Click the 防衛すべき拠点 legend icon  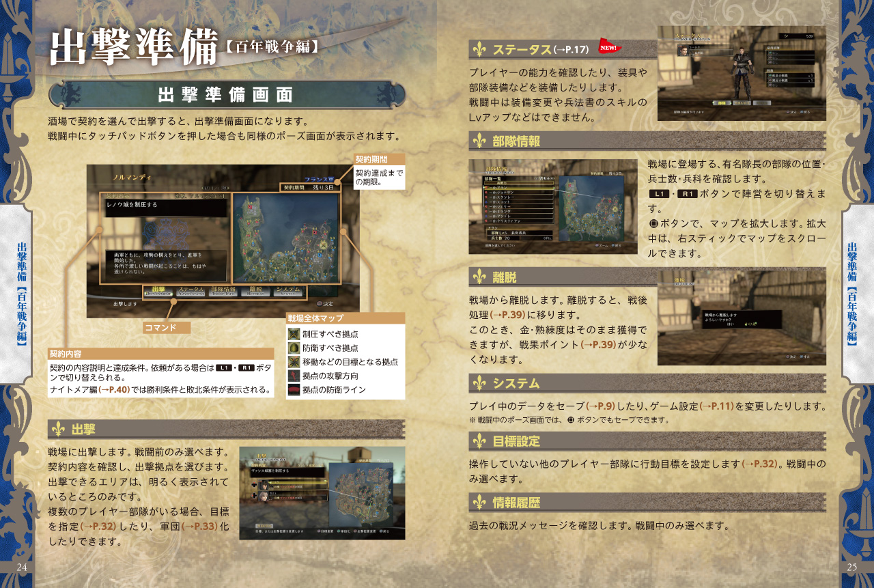pyautogui.click(x=294, y=348)
